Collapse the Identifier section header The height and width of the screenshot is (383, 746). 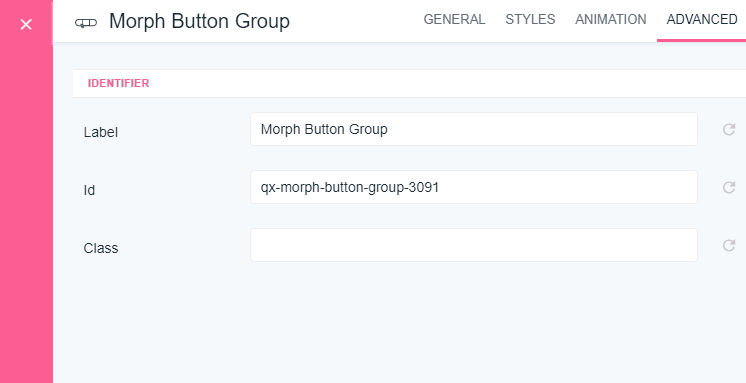(409, 83)
